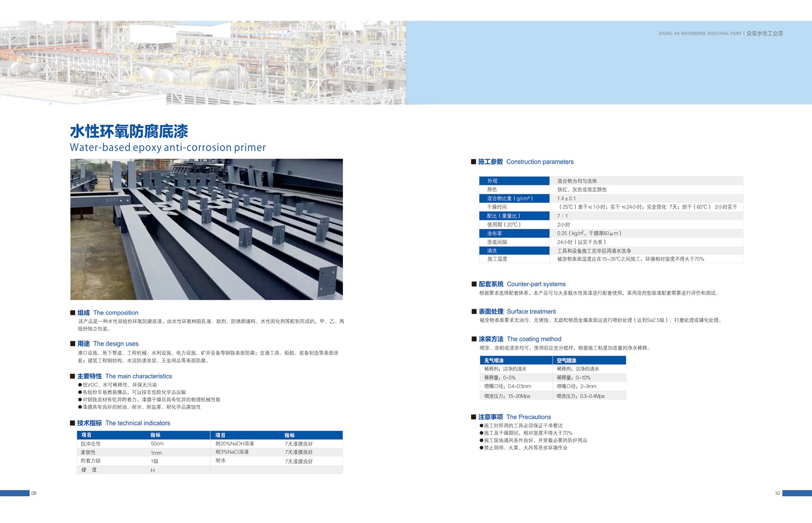Click the black square before 表面处理 heading

click(474, 311)
